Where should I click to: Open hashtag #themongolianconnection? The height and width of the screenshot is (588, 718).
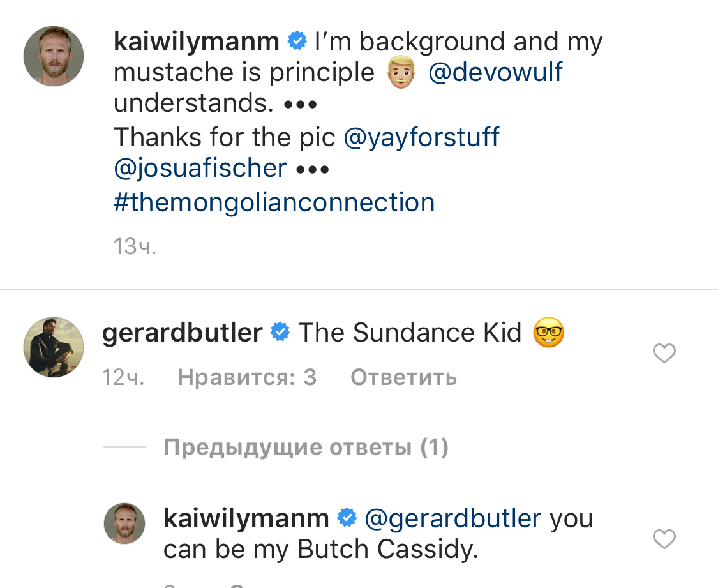pos(274,202)
